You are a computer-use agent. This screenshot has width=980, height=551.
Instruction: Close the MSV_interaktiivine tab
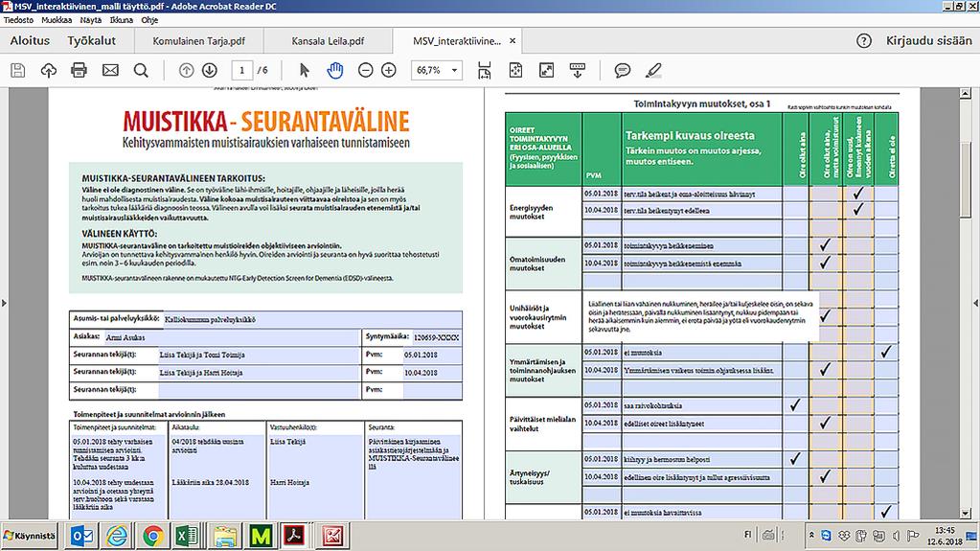513,41
